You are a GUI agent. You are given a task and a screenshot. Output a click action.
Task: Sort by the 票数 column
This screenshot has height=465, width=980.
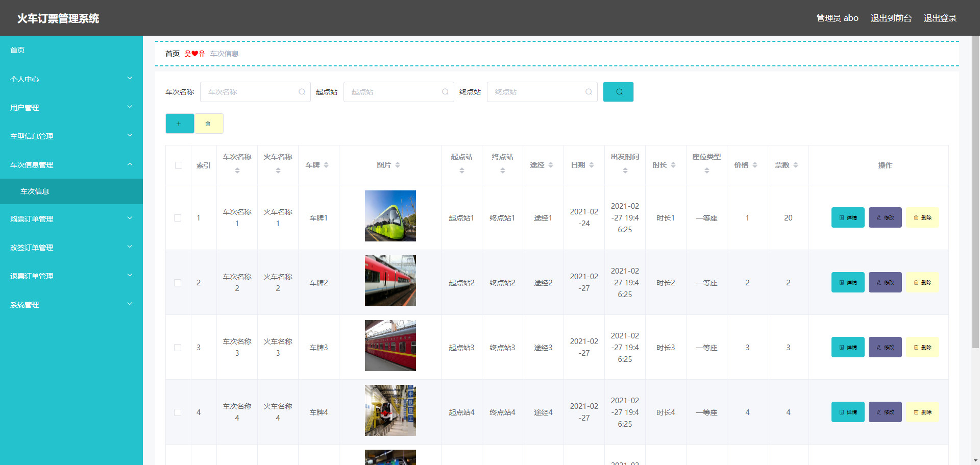pos(796,165)
